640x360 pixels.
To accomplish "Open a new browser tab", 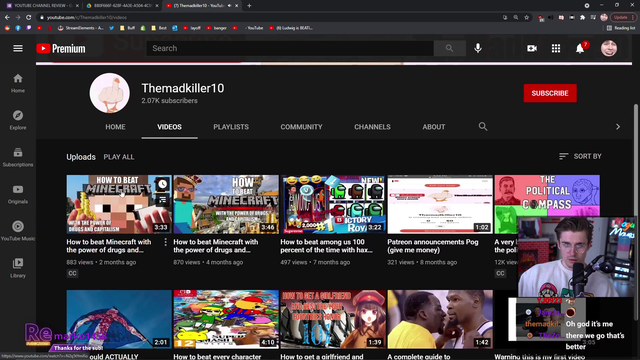I will pyautogui.click(x=249, y=6).
